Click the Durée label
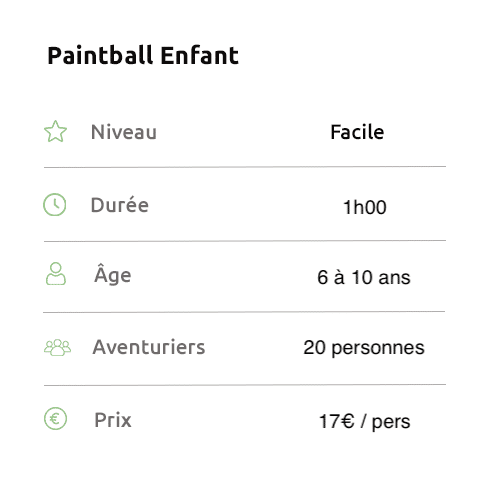 120,204
